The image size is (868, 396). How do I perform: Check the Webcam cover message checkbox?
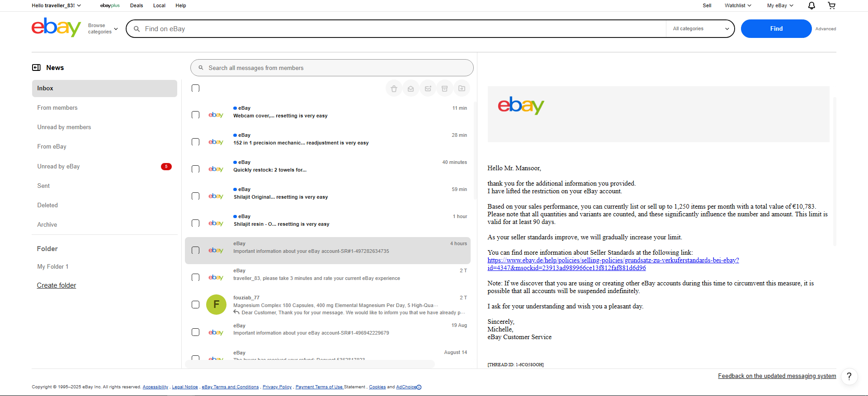tap(195, 115)
